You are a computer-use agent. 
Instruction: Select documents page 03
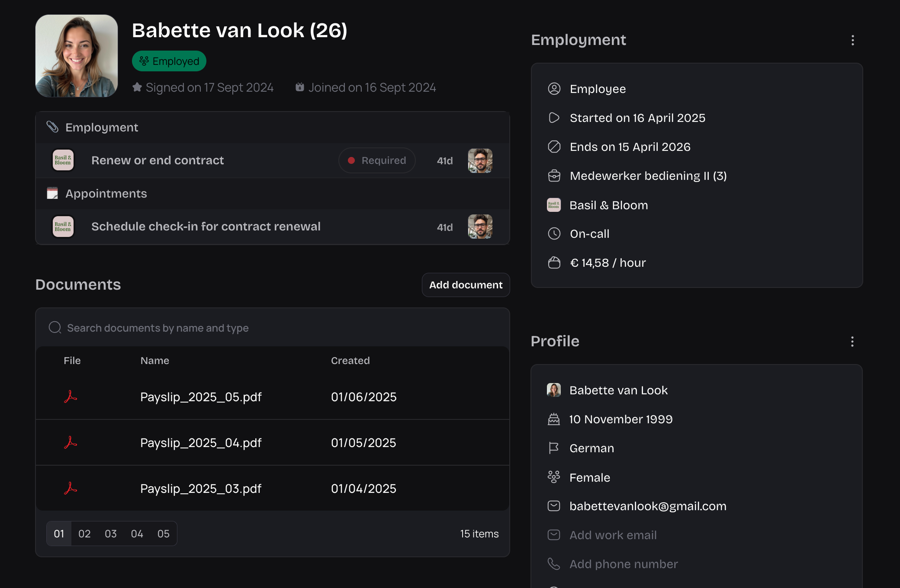click(111, 534)
